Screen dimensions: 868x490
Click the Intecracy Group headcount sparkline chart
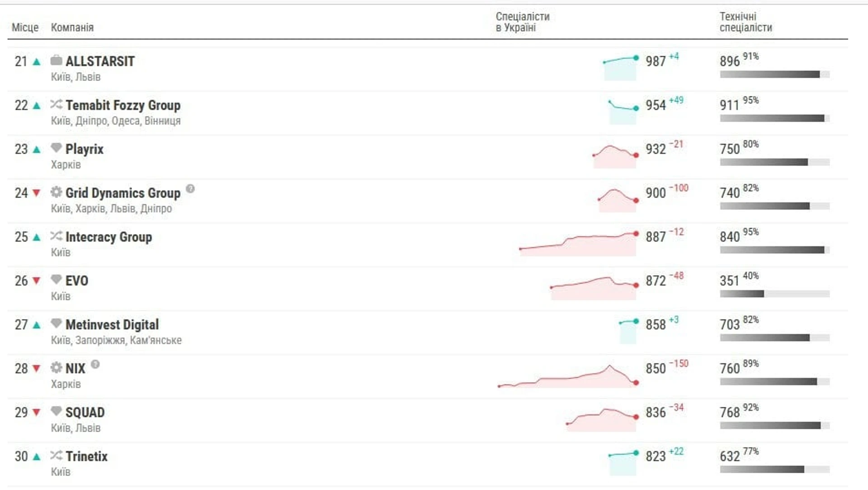tap(579, 244)
